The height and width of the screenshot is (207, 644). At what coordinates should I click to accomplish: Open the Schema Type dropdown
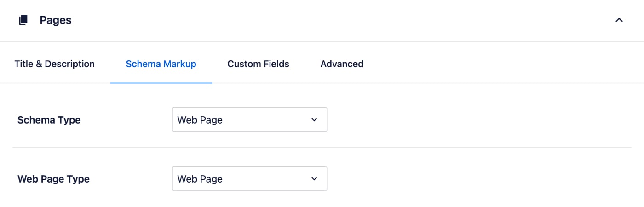[x=249, y=120]
